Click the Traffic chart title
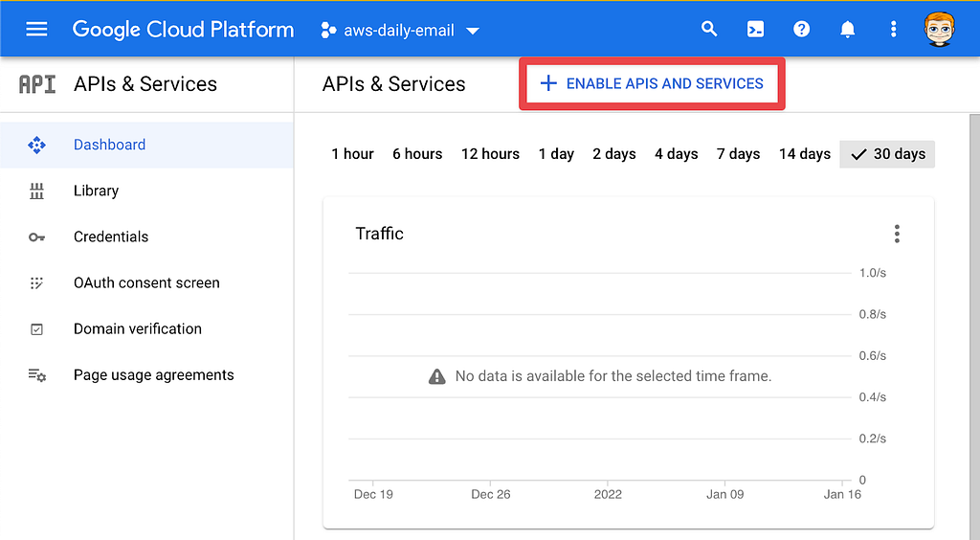Image resolution: width=980 pixels, height=540 pixels. click(379, 234)
